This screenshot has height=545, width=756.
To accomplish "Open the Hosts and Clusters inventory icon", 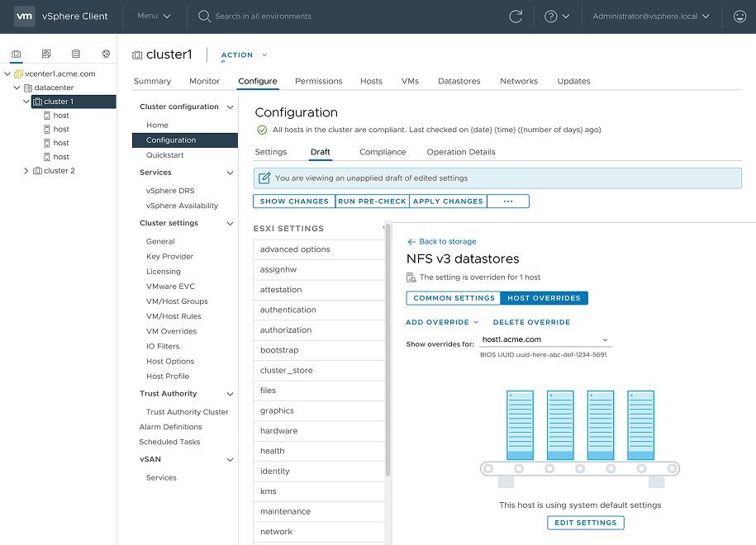I will [x=16, y=53].
